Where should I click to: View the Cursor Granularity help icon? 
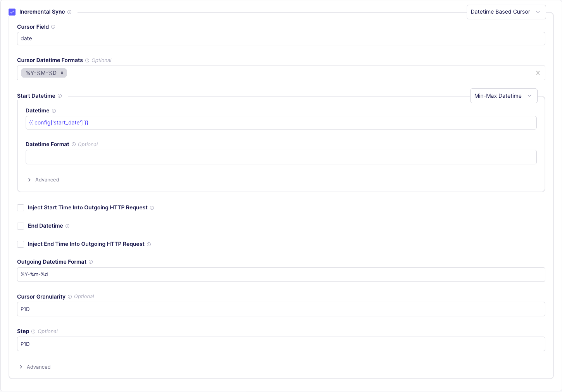(70, 296)
